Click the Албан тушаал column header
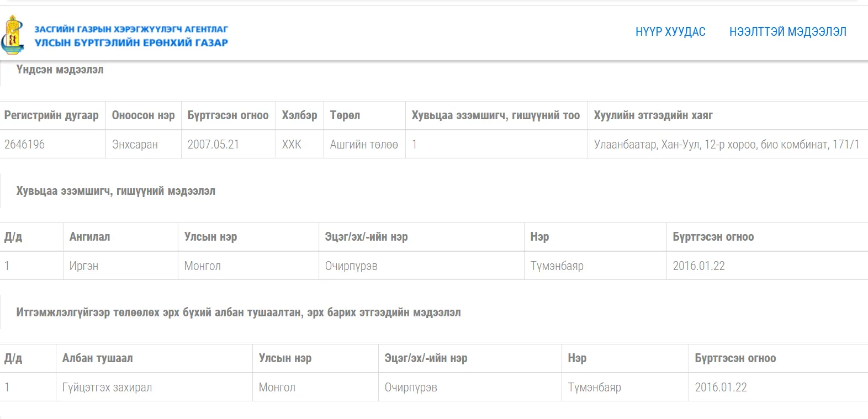 (98, 358)
